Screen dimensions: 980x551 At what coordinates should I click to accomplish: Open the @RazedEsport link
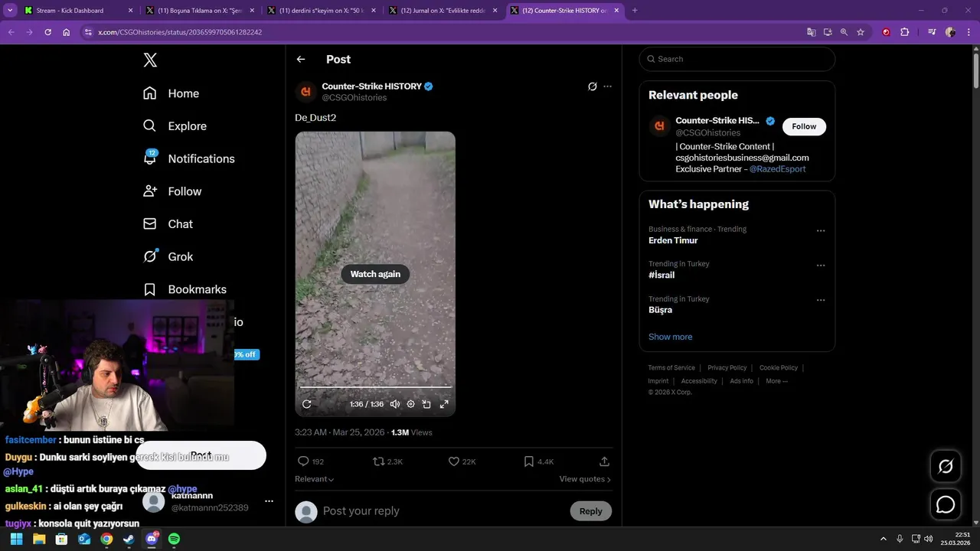click(777, 169)
